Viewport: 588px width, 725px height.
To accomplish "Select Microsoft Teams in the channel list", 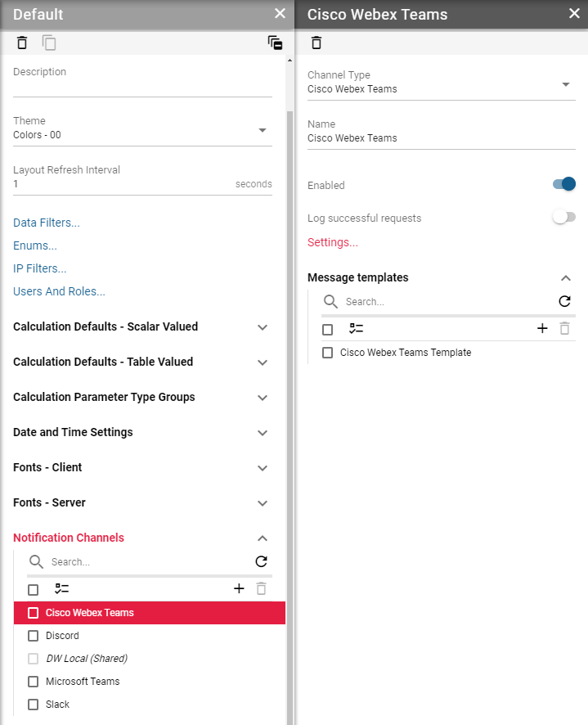I will click(x=83, y=682).
